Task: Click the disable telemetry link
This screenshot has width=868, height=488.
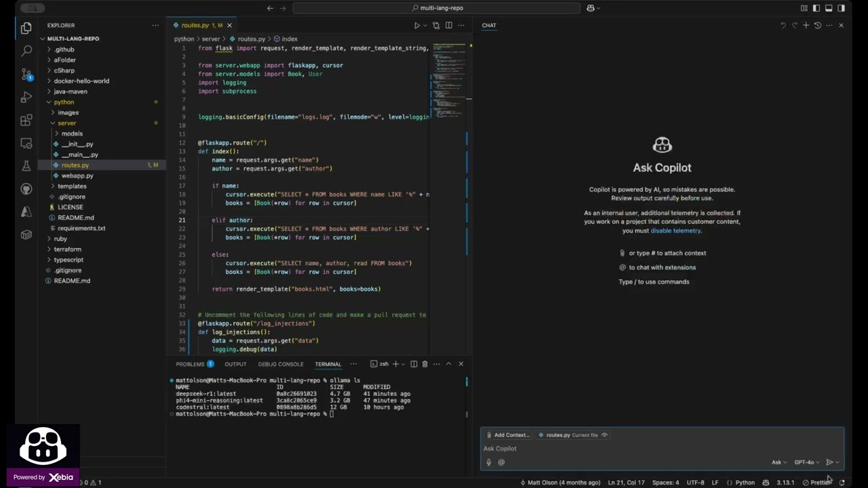Action: [x=675, y=230]
